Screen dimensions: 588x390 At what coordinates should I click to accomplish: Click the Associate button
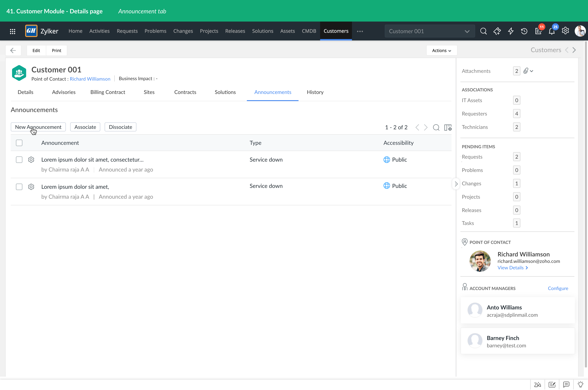[85, 127]
